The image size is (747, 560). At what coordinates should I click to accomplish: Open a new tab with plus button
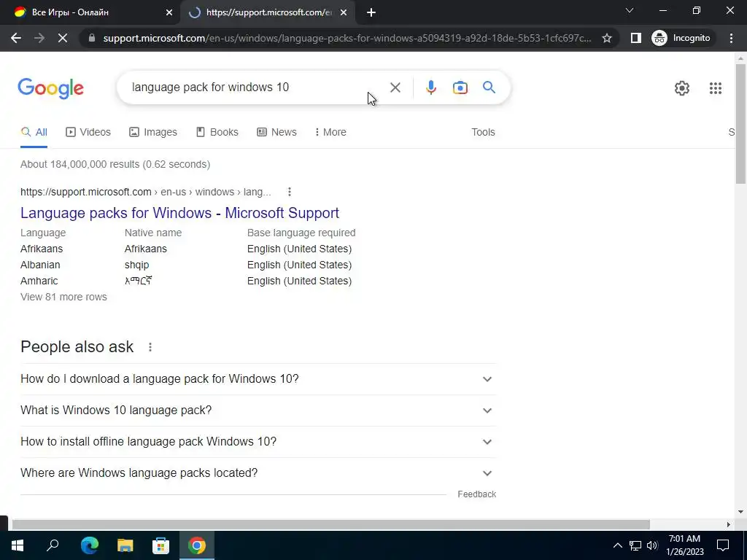(371, 12)
